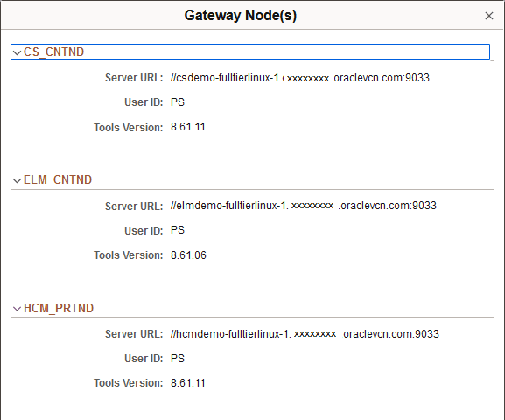Click Tools Version label under ELM_CNTND
Image resolution: width=505 pixels, height=420 pixels.
[129, 255]
